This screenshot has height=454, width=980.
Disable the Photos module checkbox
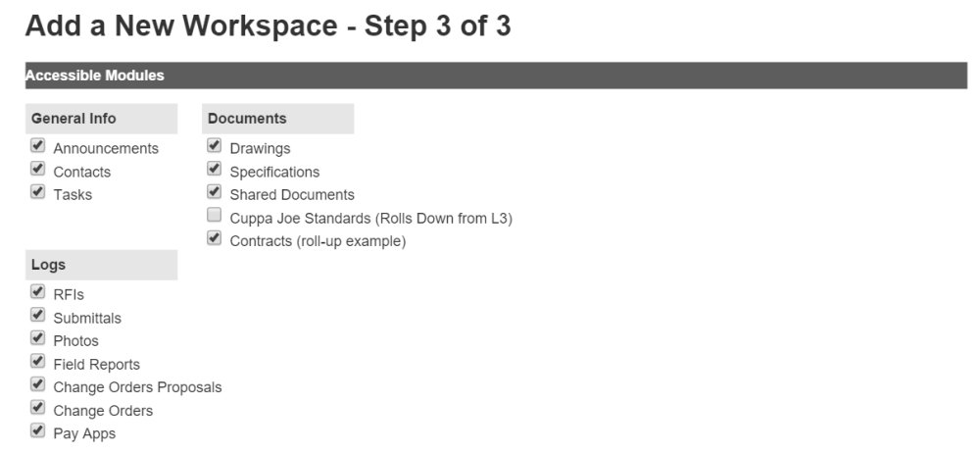coord(38,337)
